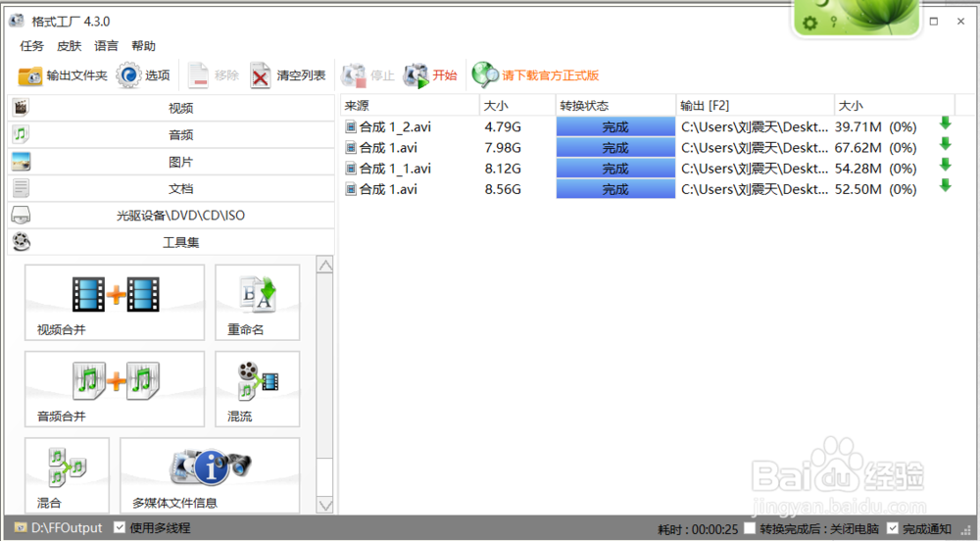980x541 pixels.
Task: Expand the 文档 category
Action: pos(171,188)
